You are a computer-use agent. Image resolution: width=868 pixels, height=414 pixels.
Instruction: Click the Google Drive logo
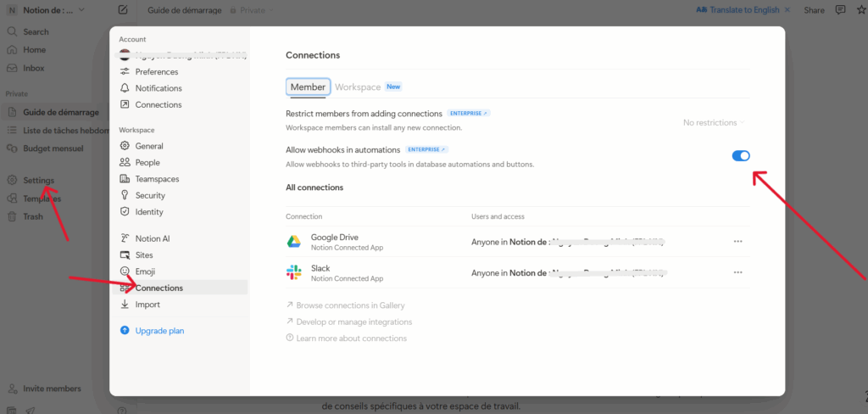click(293, 242)
